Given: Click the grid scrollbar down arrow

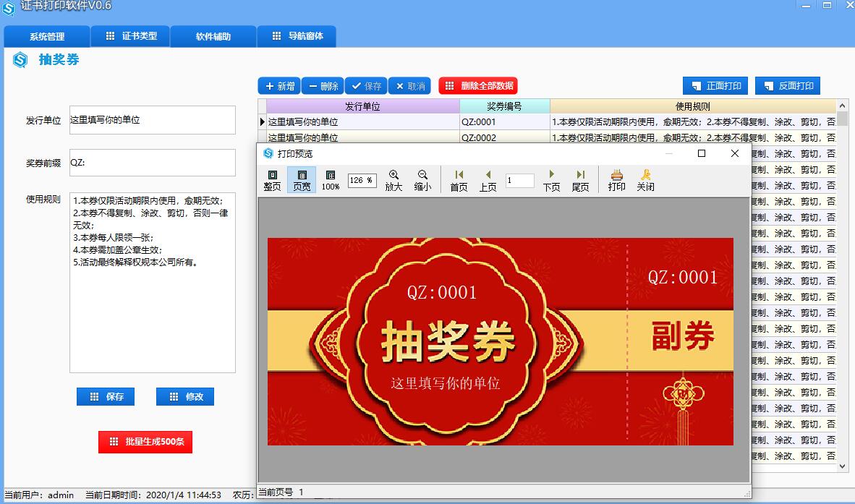Looking at the screenshot, I should tap(843, 466).
